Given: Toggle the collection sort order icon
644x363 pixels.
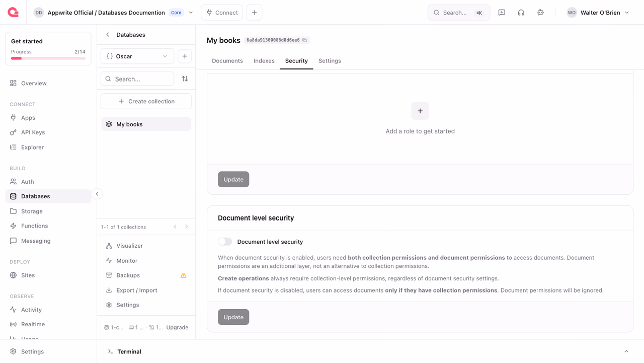Looking at the screenshot, I should (x=185, y=79).
